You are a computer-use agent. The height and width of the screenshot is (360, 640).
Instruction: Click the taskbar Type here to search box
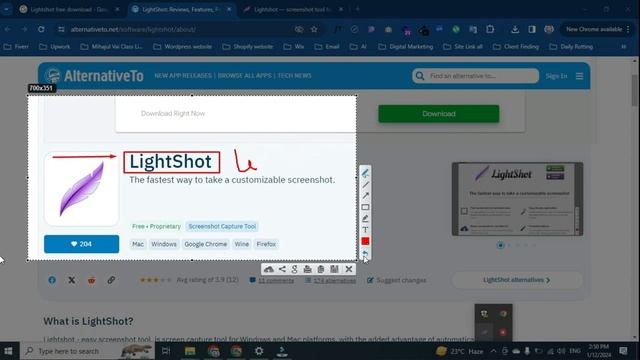tap(88, 351)
